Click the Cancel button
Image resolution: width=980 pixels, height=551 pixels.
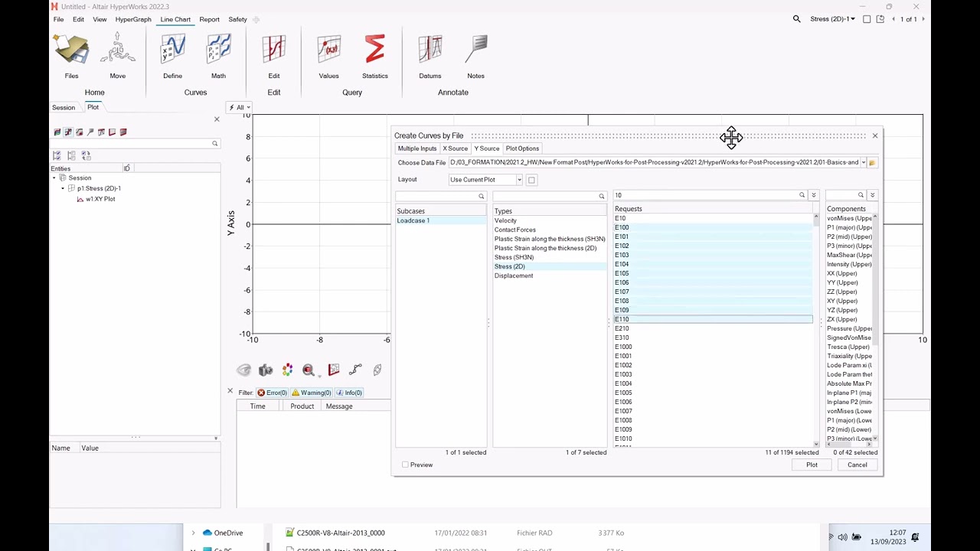coord(857,465)
